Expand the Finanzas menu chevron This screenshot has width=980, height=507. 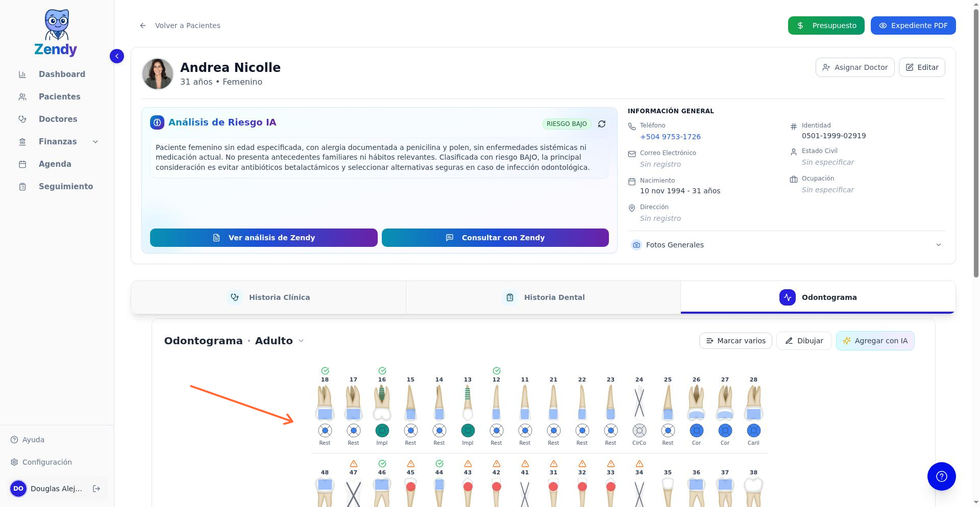[x=95, y=142]
